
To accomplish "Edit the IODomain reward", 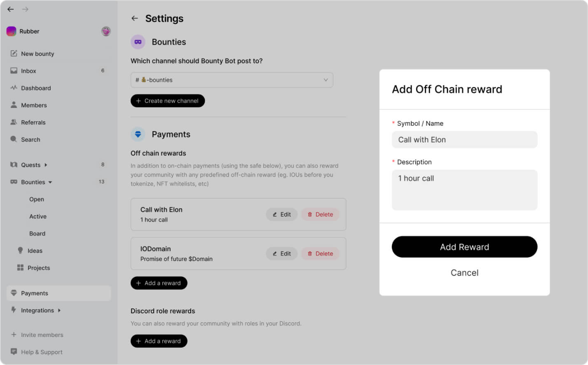I will pyautogui.click(x=281, y=254).
